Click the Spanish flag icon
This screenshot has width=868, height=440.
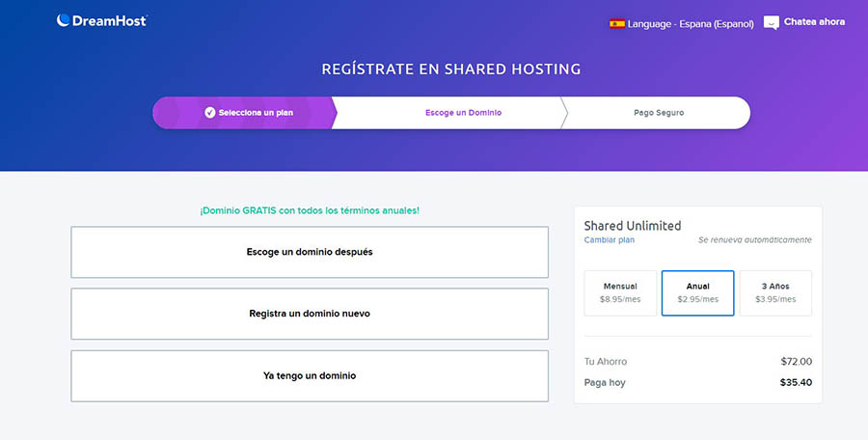pyautogui.click(x=616, y=23)
